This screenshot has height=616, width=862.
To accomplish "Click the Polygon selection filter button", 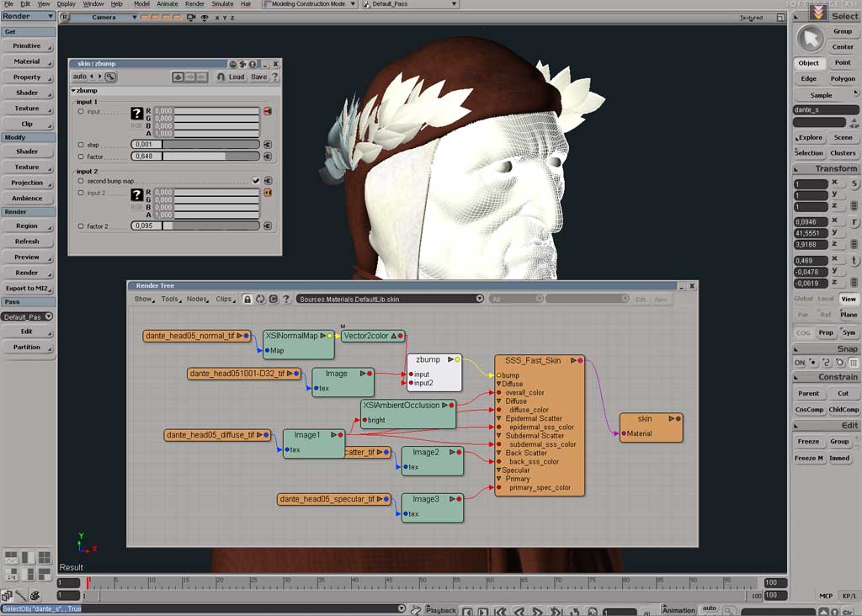I will pyautogui.click(x=842, y=78).
